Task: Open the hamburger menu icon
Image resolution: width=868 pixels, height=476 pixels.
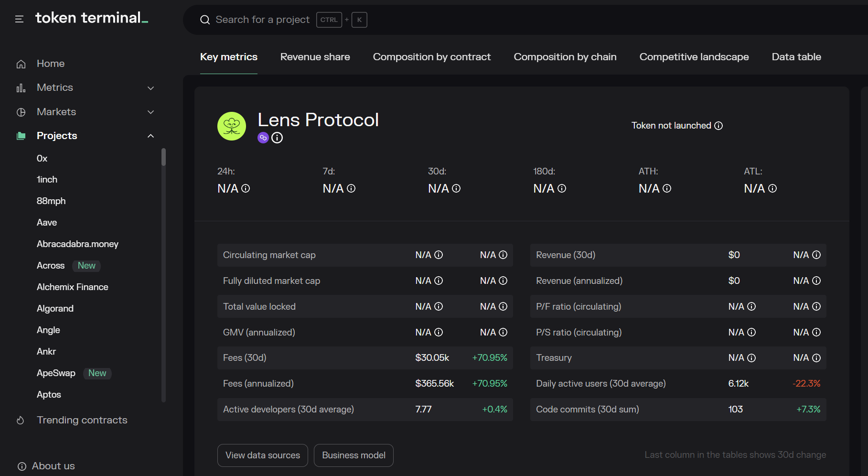Action: [x=19, y=19]
